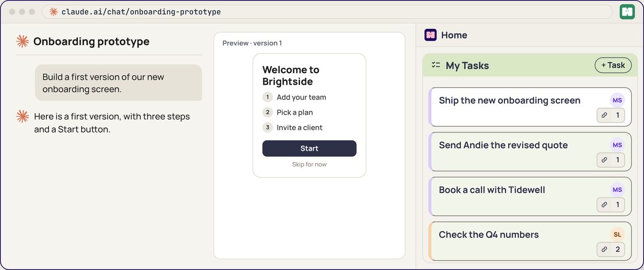Open the Send Andie the revised quote task

pos(530,152)
